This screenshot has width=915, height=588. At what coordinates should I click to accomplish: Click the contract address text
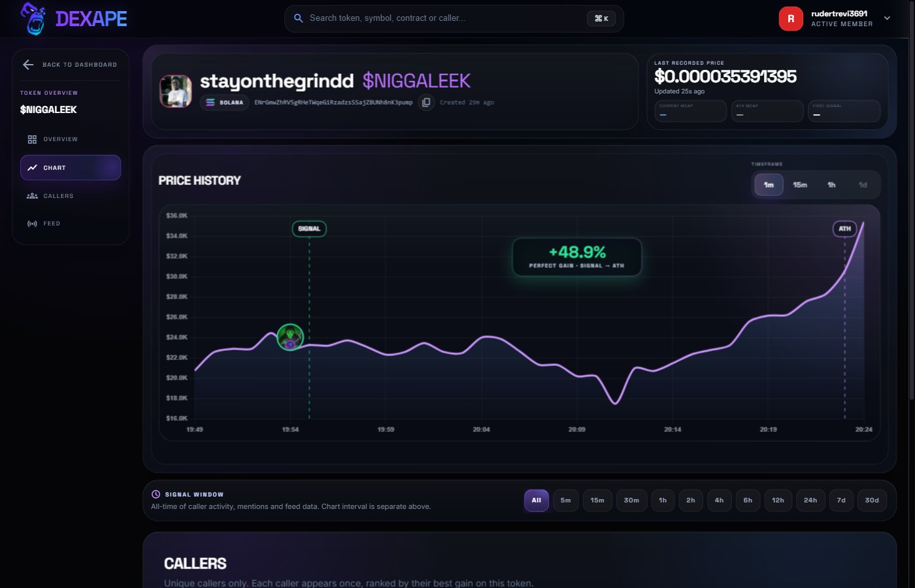(333, 103)
